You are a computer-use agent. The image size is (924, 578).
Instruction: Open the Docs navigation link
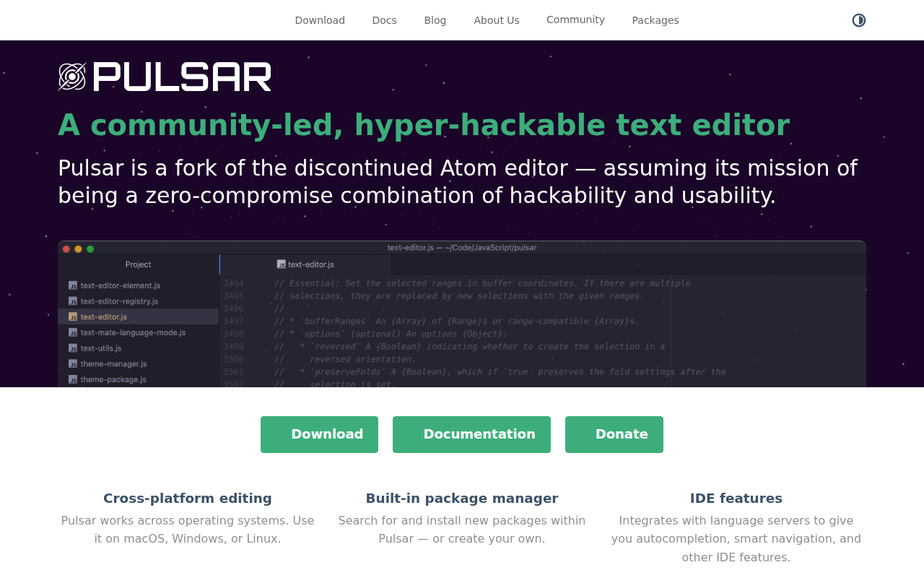pyautogui.click(x=384, y=20)
